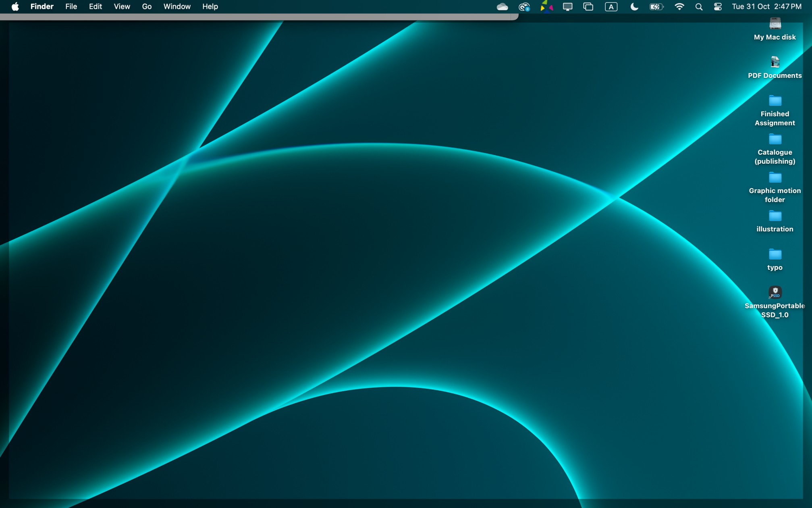Toggle Do Not Disturb moon icon

coord(634,6)
